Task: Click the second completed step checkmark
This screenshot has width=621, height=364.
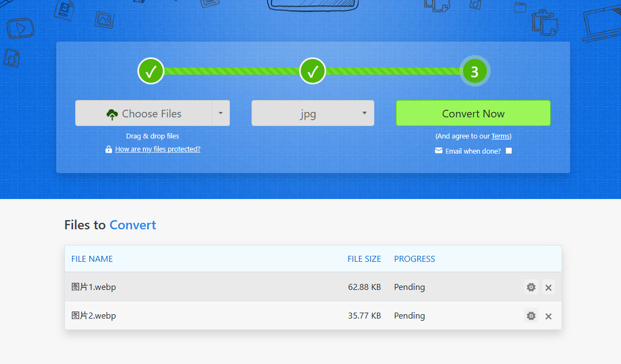Action: [313, 71]
